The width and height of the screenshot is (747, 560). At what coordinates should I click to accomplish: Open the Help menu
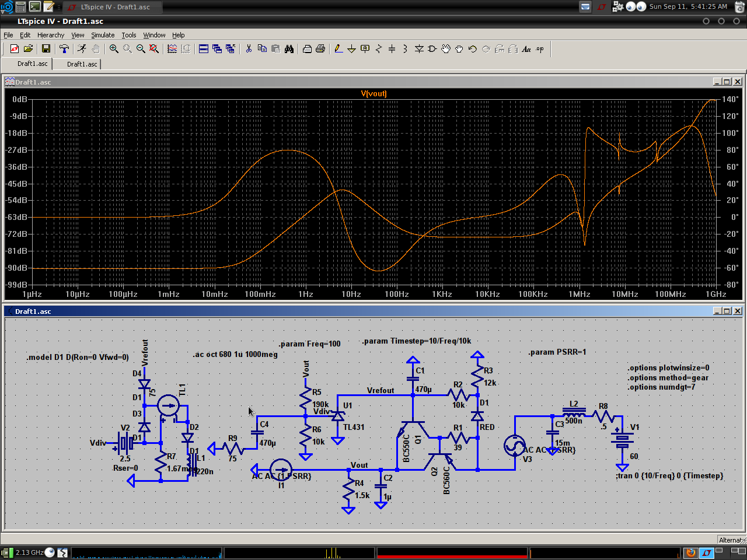coord(179,35)
